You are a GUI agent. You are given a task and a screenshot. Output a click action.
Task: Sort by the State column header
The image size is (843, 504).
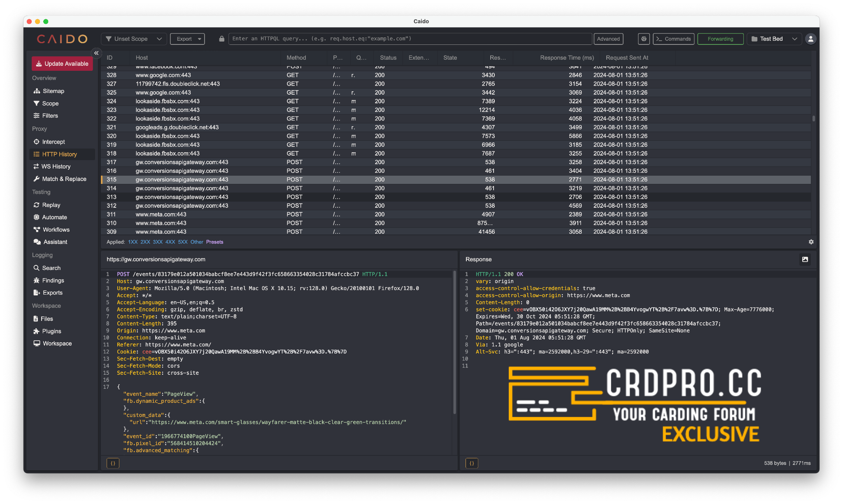point(450,58)
